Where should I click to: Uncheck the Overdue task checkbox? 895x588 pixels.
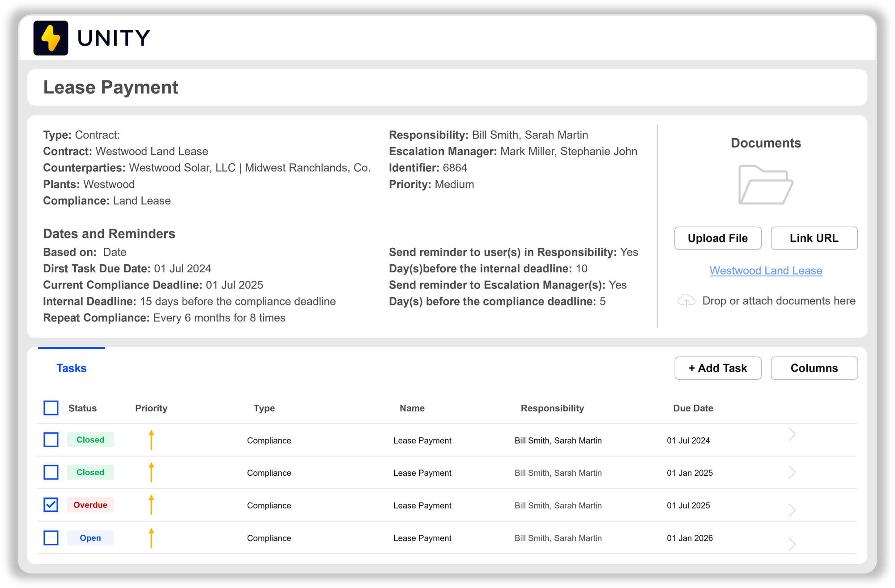point(51,505)
